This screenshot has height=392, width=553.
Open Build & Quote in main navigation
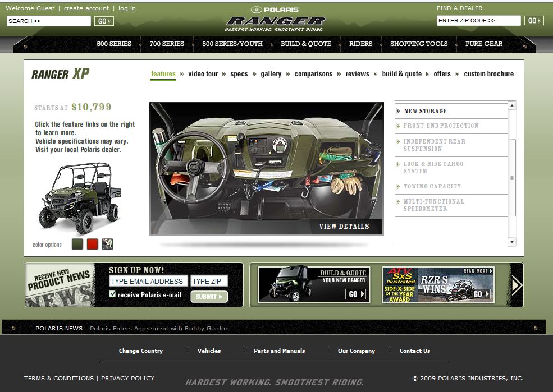[306, 44]
